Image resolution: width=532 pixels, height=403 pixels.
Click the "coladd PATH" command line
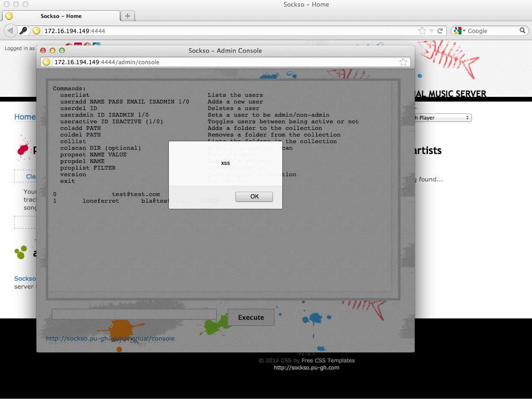80,128
